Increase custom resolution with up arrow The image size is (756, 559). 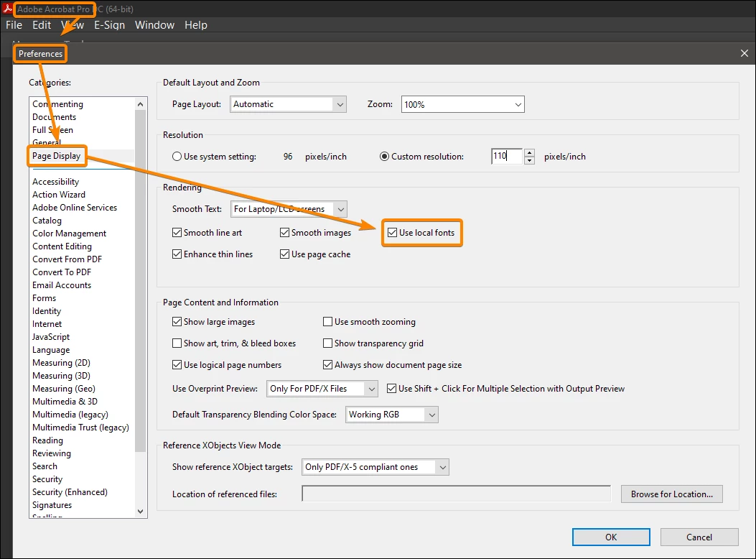click(x=529, y=152)
